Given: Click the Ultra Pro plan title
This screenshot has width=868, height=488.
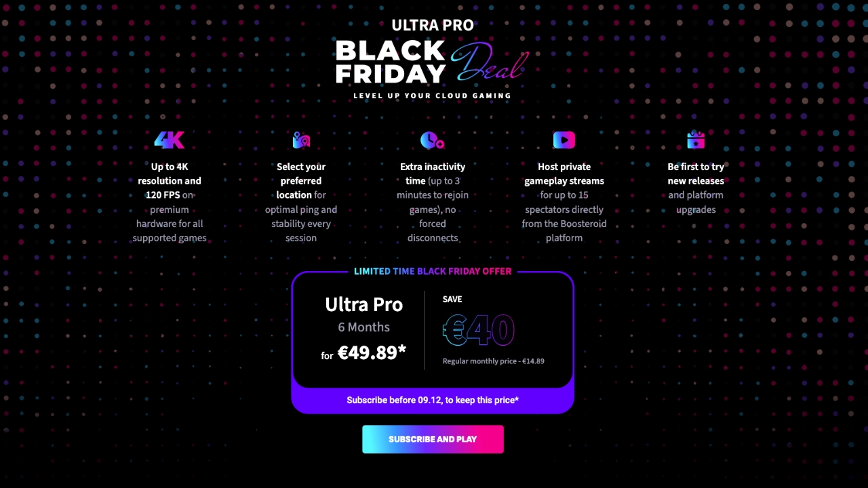Looking at the screenshot, I should [363, 304].
